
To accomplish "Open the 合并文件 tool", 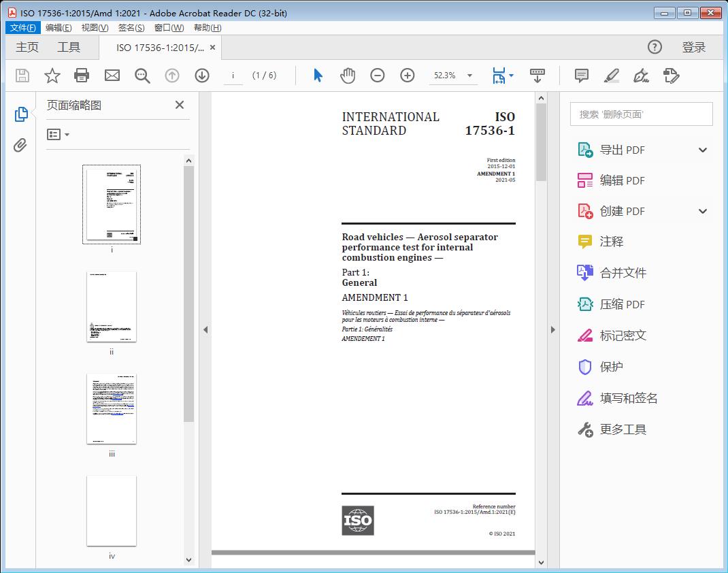I will tap(623, 273).
